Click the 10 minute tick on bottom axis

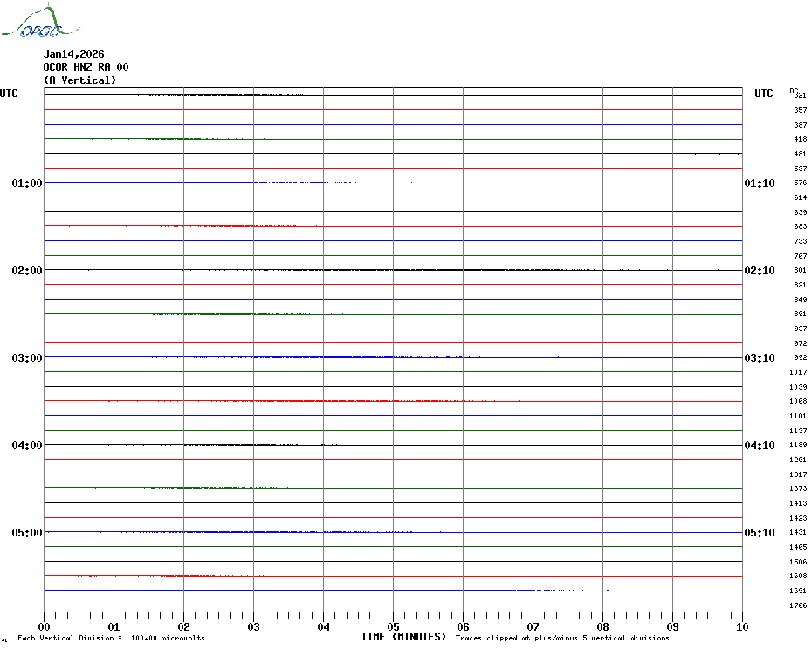(x=741, y=626)
